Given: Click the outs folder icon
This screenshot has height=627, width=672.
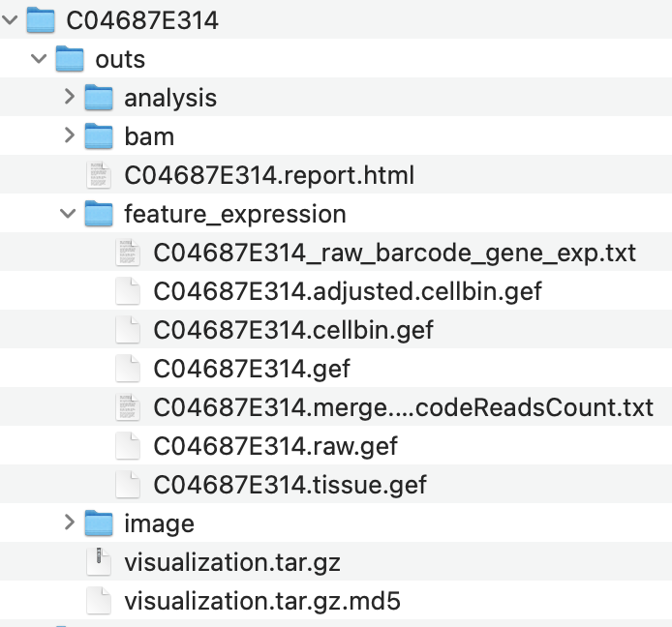Looking at the screenshot, I should point(70,59).
